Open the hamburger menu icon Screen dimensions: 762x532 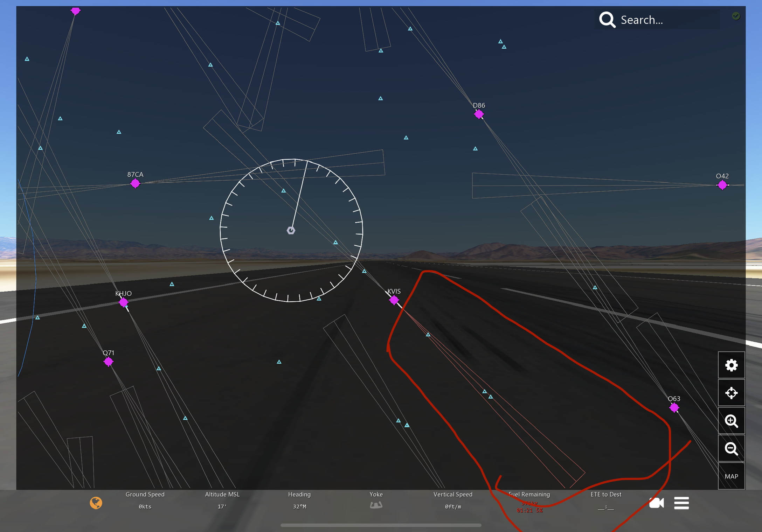[681, 503]
